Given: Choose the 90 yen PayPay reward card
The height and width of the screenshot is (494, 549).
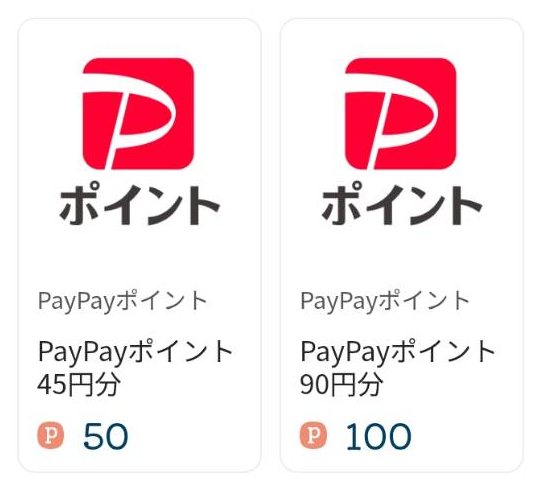Looking at the screenshot, I should (x=402, y=245).
